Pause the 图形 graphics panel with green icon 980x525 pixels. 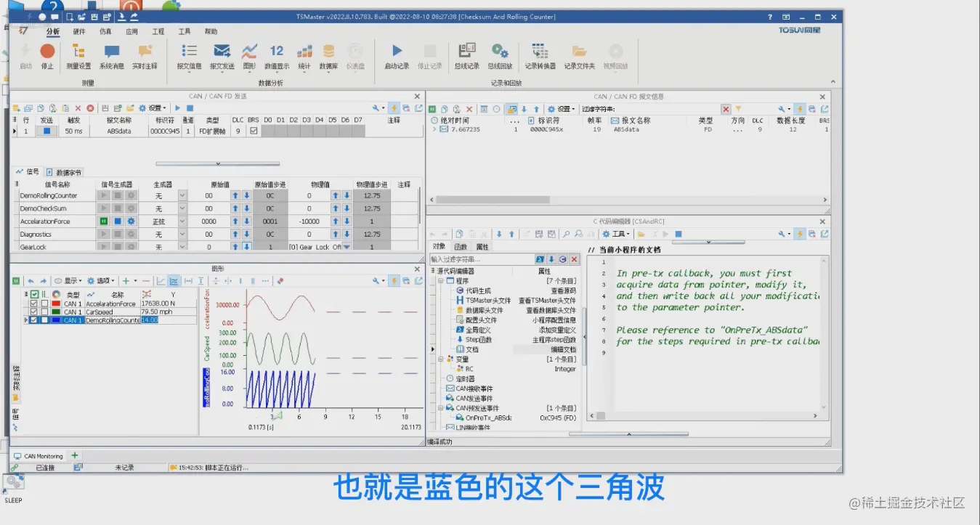pos(16,280)
